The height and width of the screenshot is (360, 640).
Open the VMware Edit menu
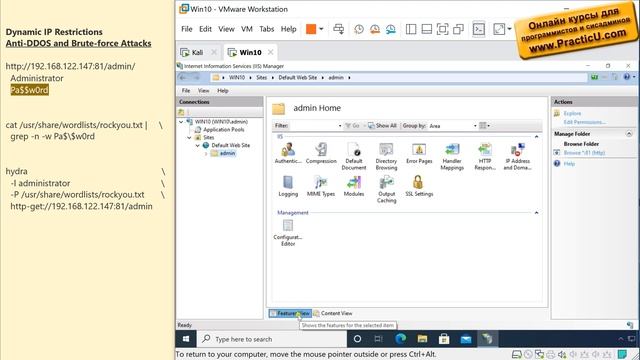tap(205, 29)
